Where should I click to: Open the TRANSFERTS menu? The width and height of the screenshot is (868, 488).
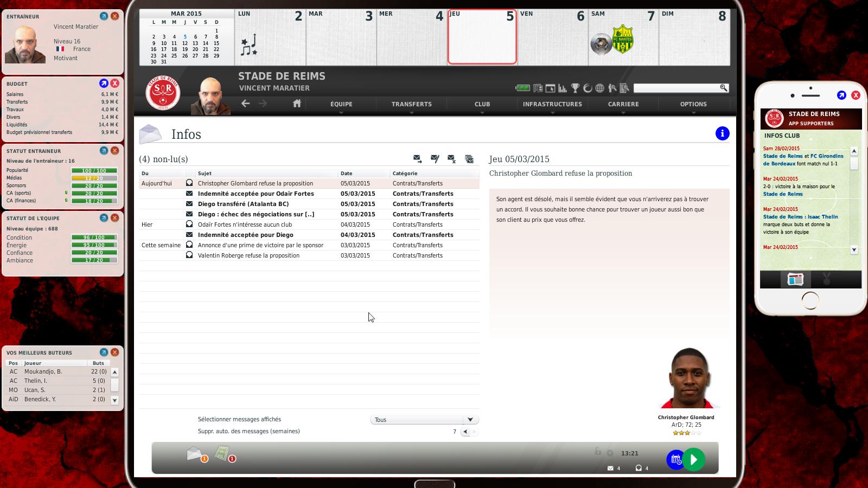(x=412, y=104)
